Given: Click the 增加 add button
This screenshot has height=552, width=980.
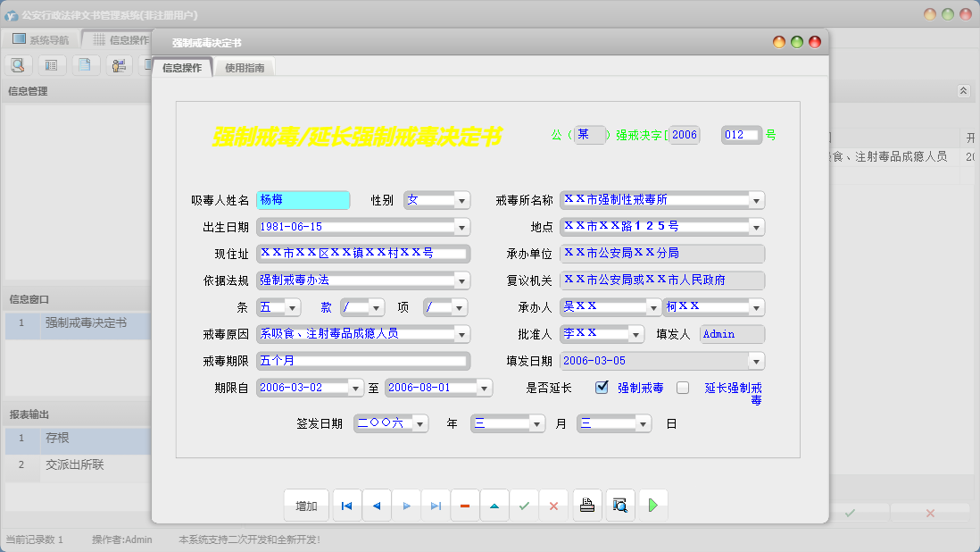Looking at the screenshot, I should [306, 505].
